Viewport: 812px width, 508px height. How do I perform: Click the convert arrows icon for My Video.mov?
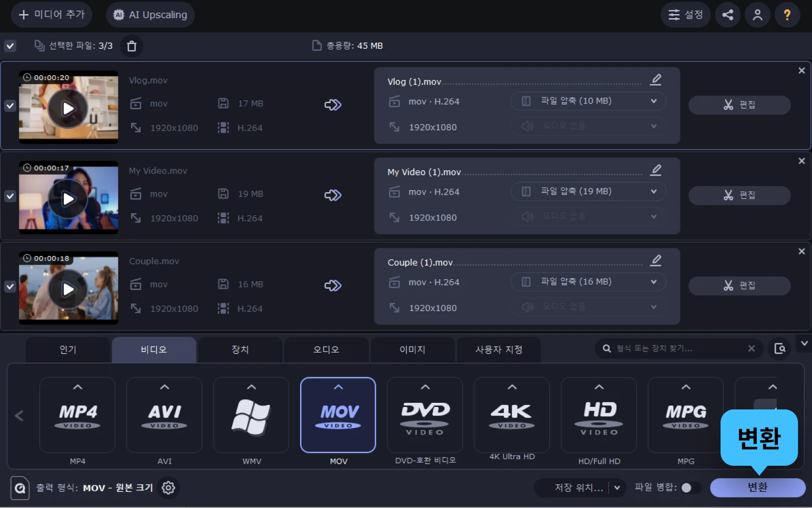coord(333,195)
